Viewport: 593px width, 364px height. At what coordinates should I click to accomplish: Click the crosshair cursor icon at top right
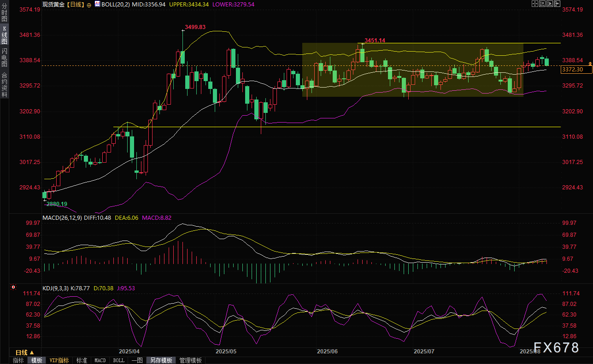(x=534, y=4)
